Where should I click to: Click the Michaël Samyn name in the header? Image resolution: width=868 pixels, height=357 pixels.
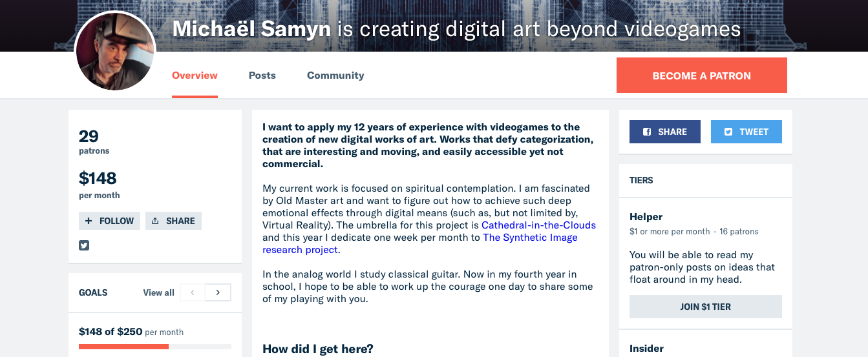(253, 29)
